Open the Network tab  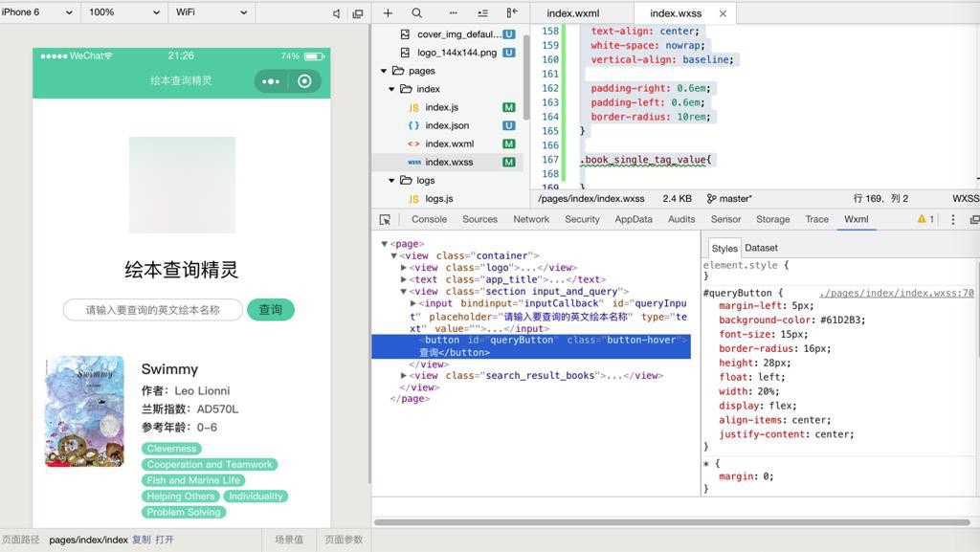[x=530, y=219]
